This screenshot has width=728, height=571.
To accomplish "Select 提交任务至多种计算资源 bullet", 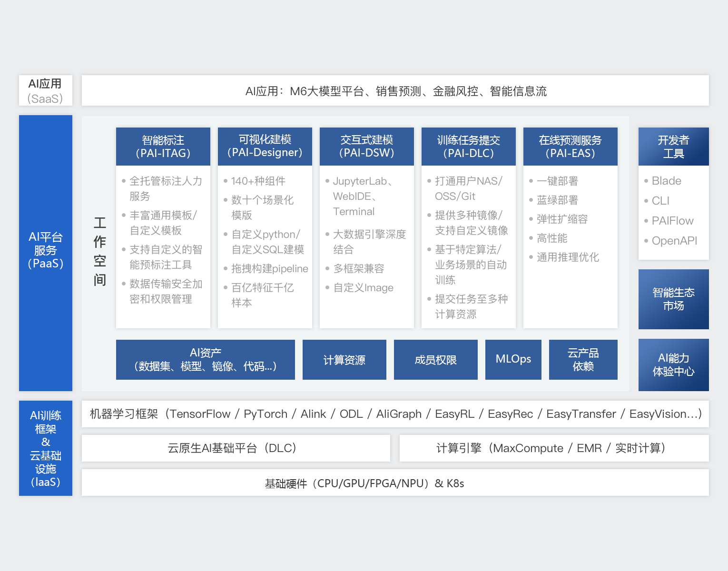I will click(468, 306).
